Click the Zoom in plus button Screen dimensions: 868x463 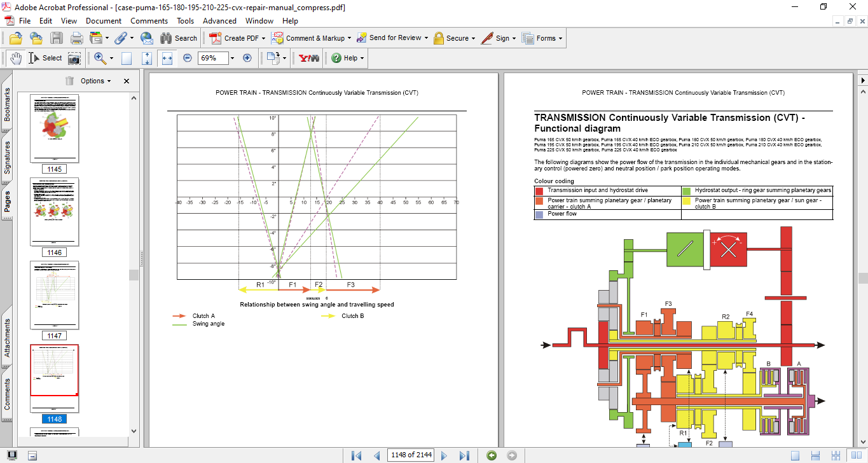coord(247,58)
